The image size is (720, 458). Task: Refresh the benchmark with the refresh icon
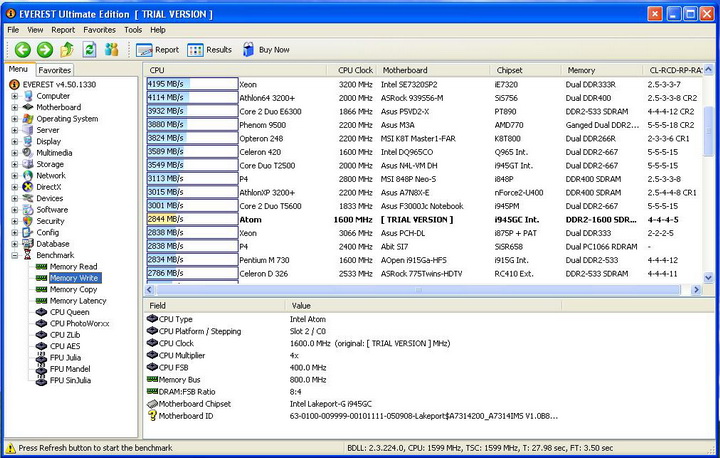pos(89,49)
